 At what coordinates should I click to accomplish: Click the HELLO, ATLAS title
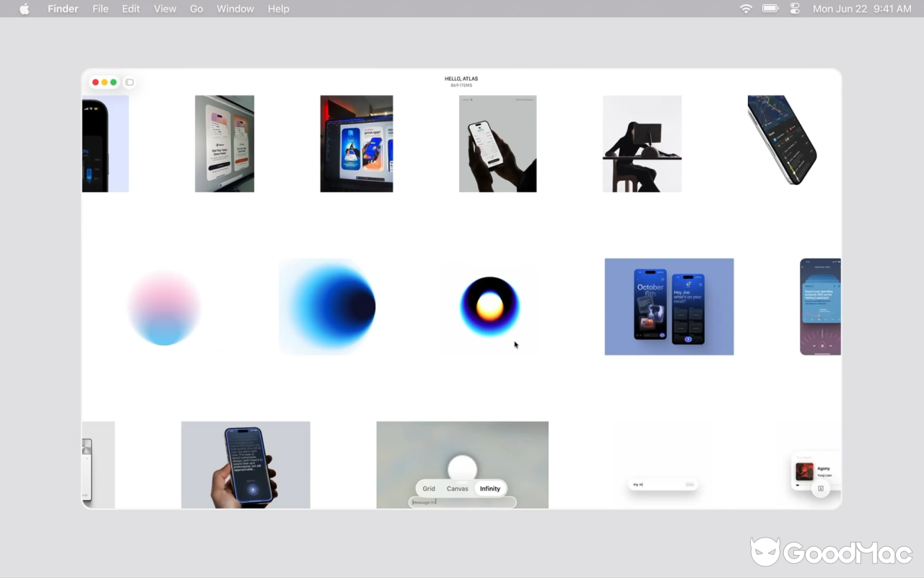coord(461,79)
